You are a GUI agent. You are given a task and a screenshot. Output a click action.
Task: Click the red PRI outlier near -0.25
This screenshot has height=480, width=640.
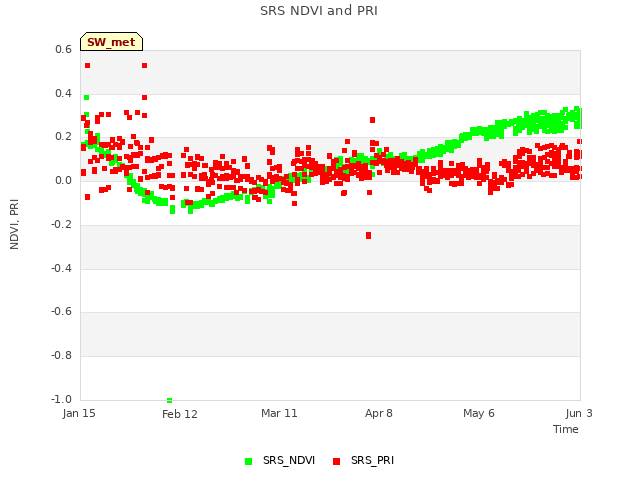[369, 236]
